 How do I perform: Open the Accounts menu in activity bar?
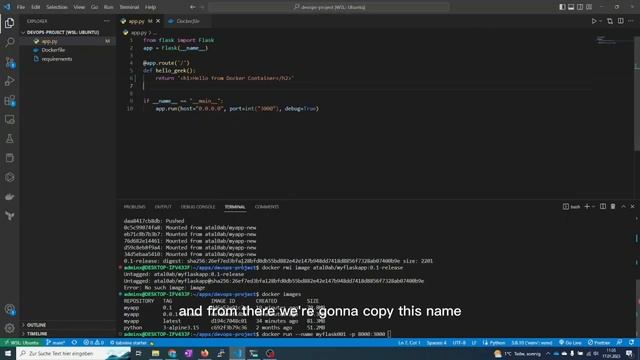pos(9,309)
